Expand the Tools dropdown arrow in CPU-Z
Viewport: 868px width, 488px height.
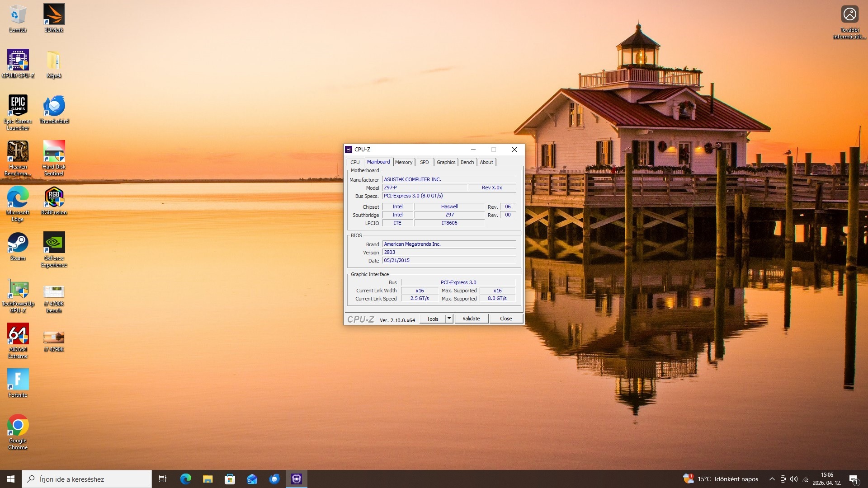(x=449, y=319)
